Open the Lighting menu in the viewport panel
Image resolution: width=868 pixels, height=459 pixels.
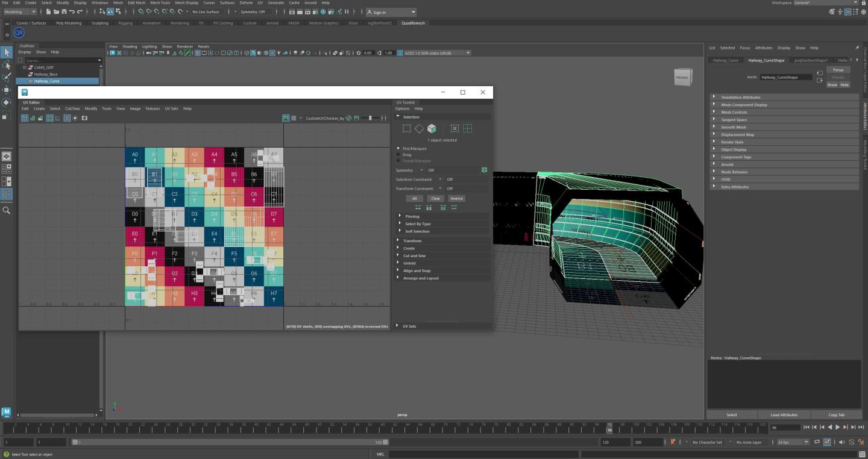[149, 46]
